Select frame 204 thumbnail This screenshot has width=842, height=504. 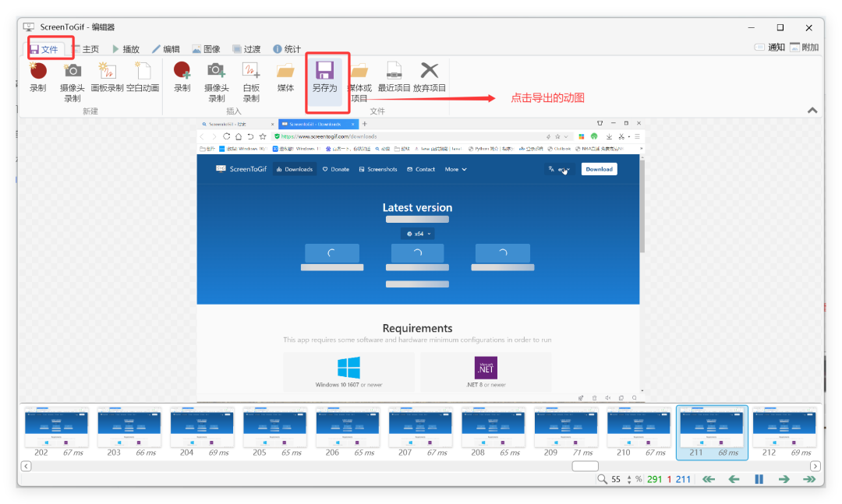(x=202, y=432)
